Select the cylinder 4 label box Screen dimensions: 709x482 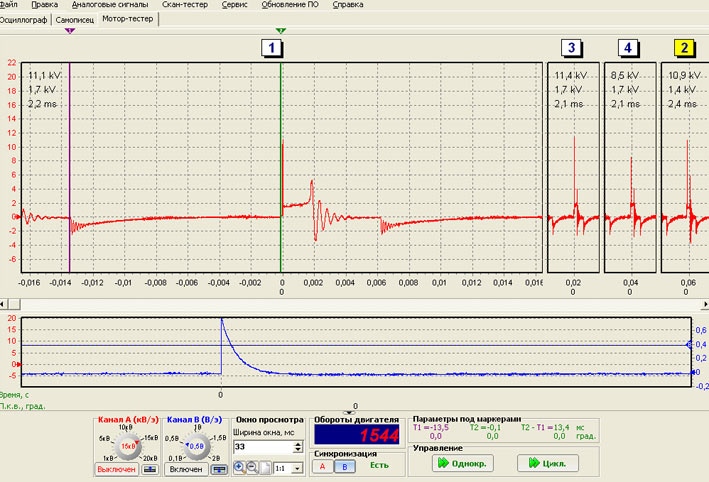point(628,47)
